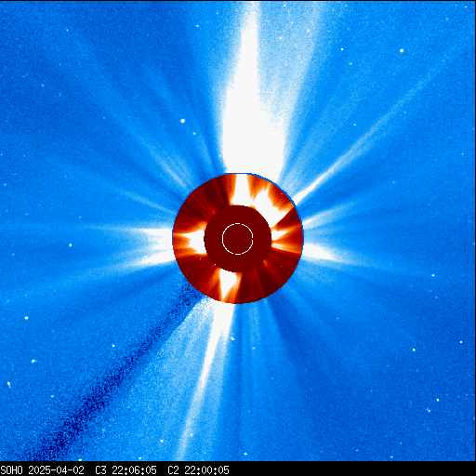Click the bright star near the top-right corner
Screen dimensions: 476x476
(x=402, y=50)
